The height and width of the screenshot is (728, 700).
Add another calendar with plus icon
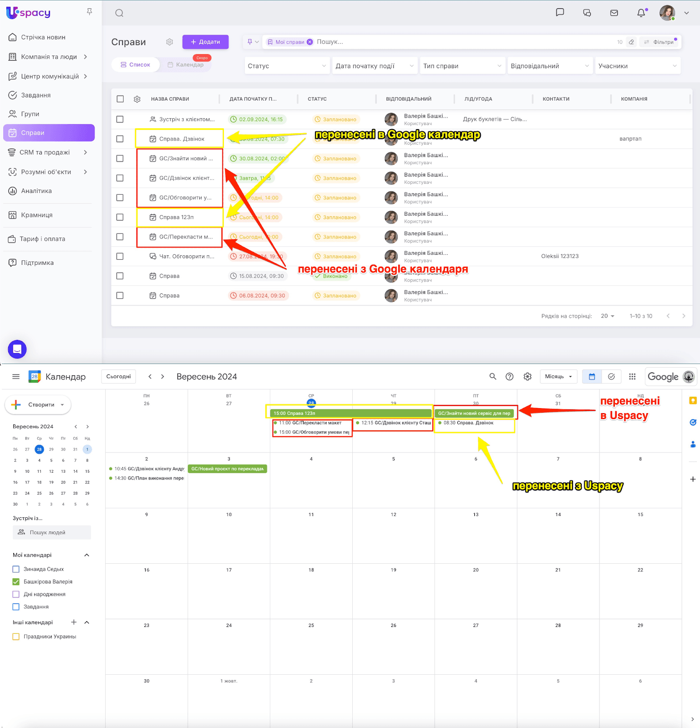74,622
